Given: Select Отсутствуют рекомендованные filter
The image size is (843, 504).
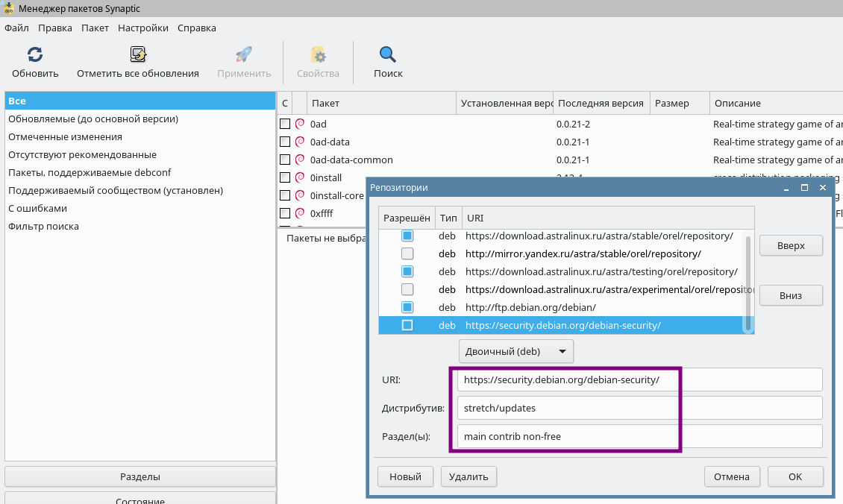Looking at the screenshot, I should point(140,155).
